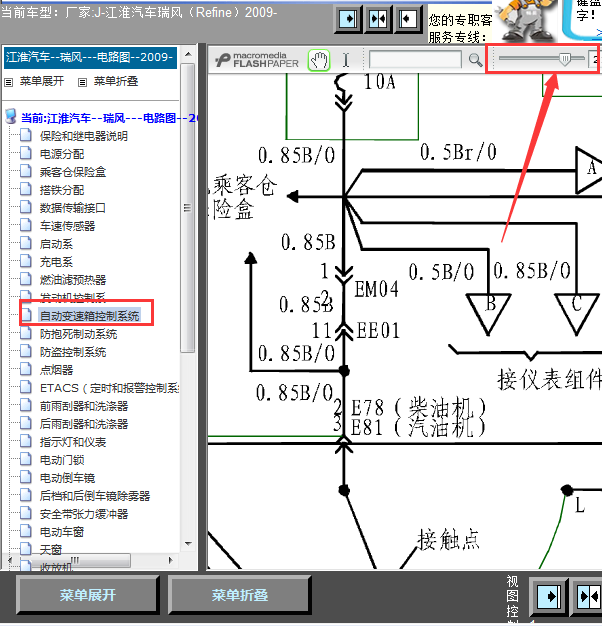602x626 pixels.
Task: Click the cartoon mechanic mascot image
Action: click(525, 20)
